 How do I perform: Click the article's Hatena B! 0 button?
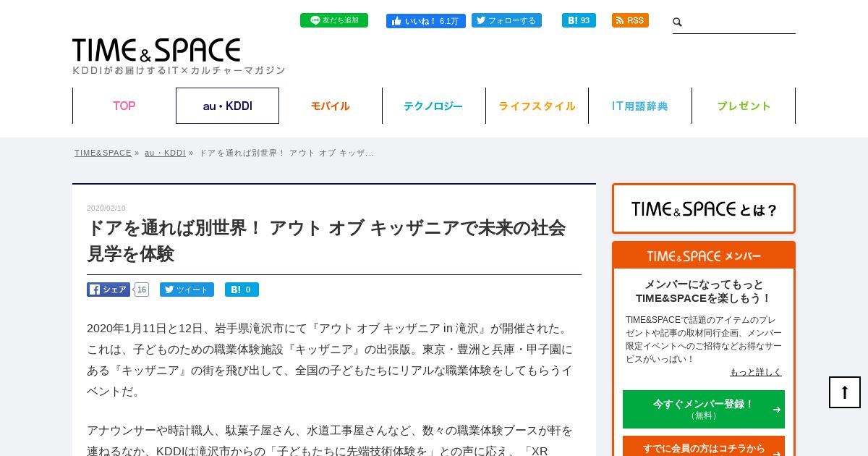242,290
